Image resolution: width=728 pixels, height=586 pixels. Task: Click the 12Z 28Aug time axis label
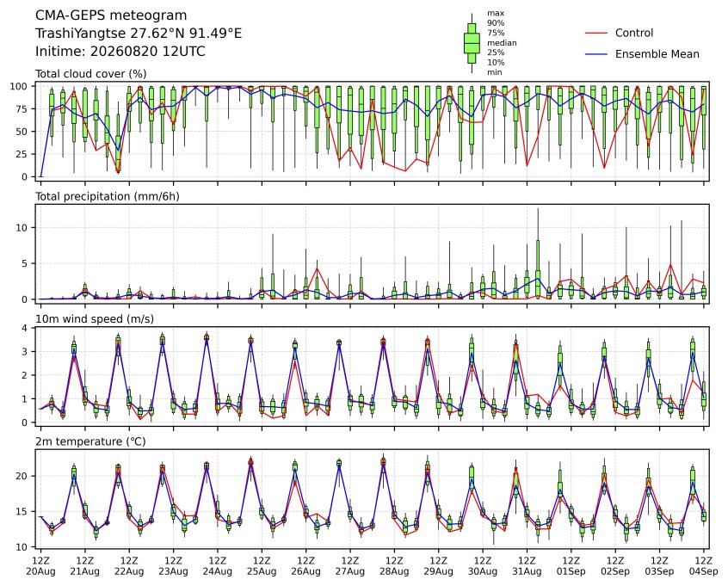coord(394,566)
